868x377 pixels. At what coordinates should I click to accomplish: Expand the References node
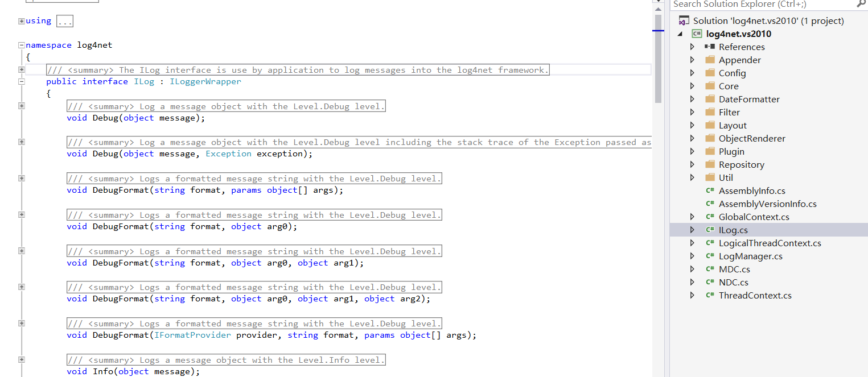692,47
